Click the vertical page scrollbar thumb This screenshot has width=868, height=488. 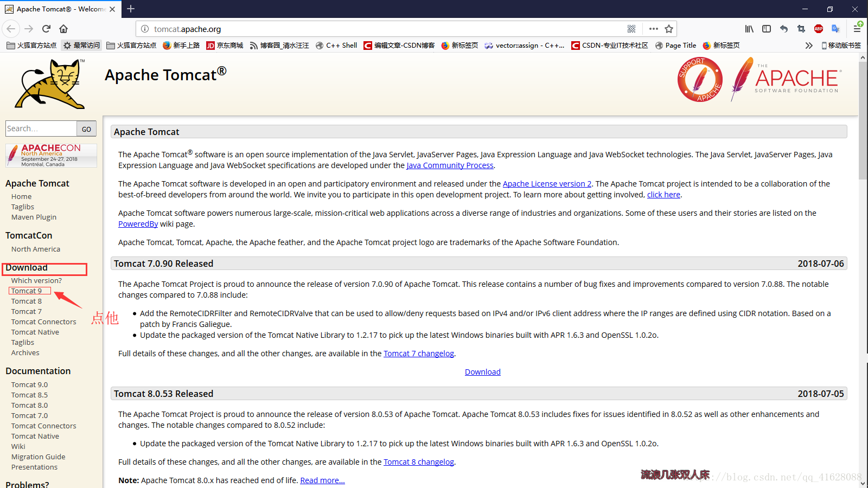(x=863, y=121)
